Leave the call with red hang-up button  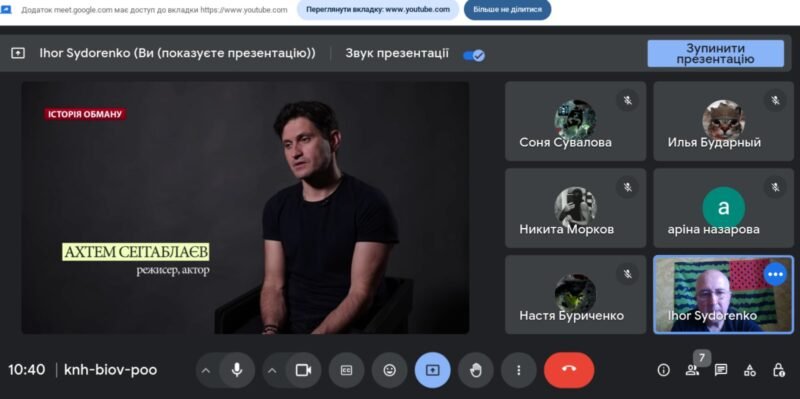(569, 370)
